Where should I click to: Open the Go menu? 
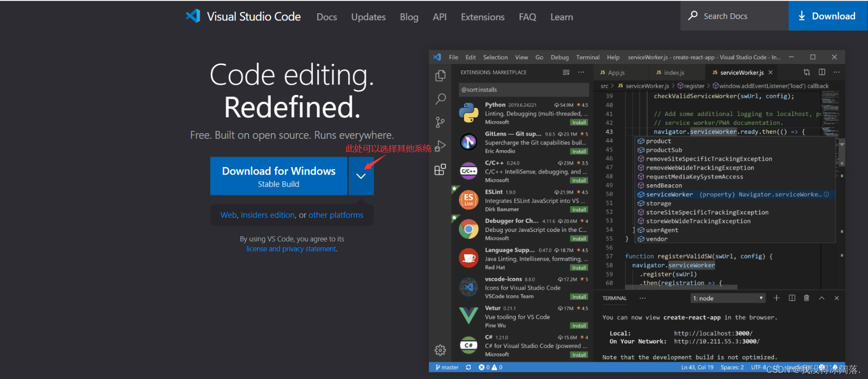point(539,57)
